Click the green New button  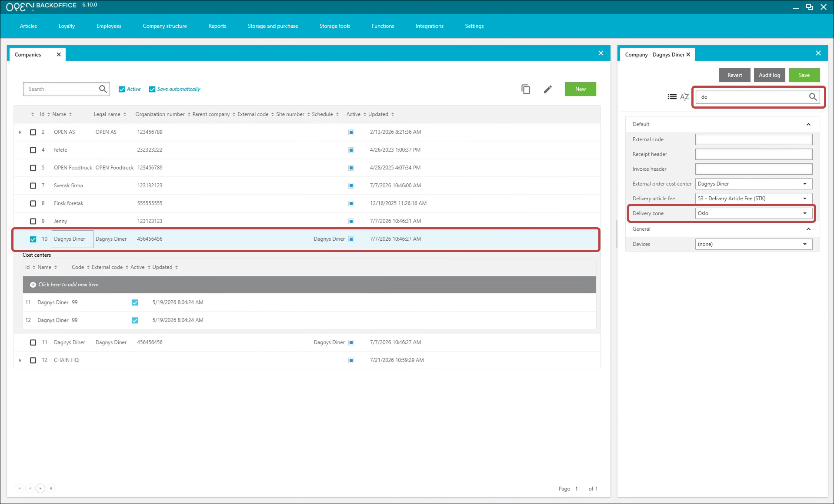click(x=580, y=89)
